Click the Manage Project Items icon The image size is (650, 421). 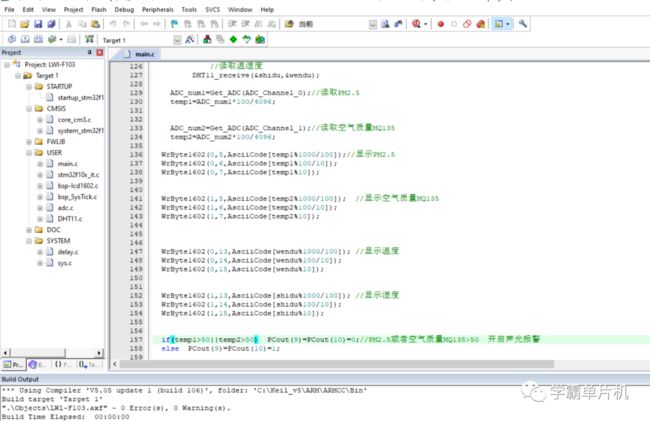point(207,39)
